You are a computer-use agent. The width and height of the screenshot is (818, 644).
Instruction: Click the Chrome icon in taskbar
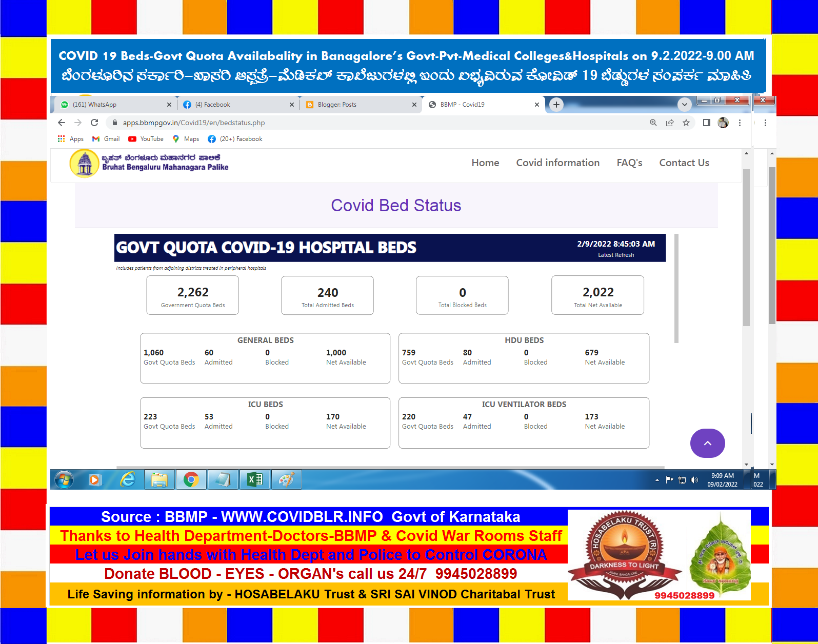pyautogui.click(x=191, y=480)
